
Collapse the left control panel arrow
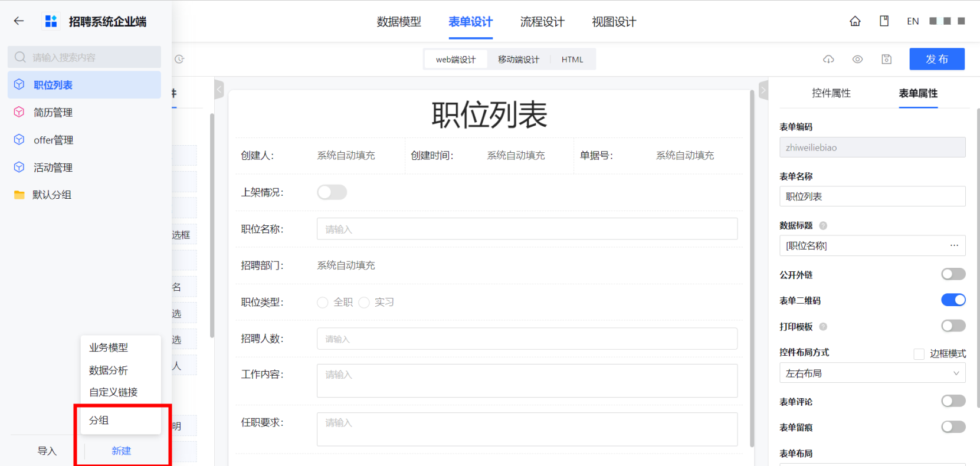pyautogui.click(x=219, y=90)
